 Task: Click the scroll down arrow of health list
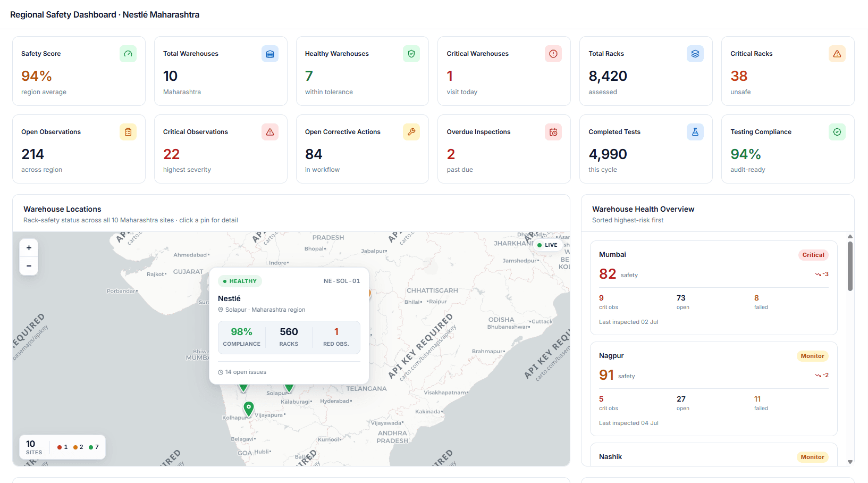point(850,462)
